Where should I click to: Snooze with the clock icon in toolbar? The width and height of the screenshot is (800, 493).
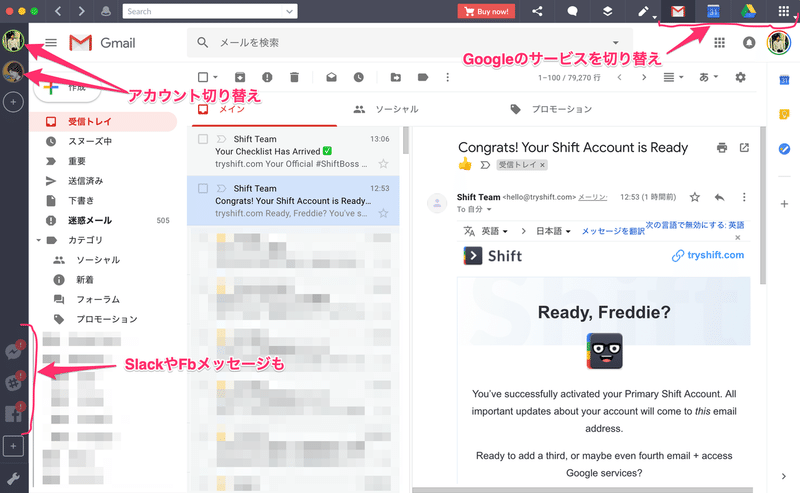(x=359, y=77)
